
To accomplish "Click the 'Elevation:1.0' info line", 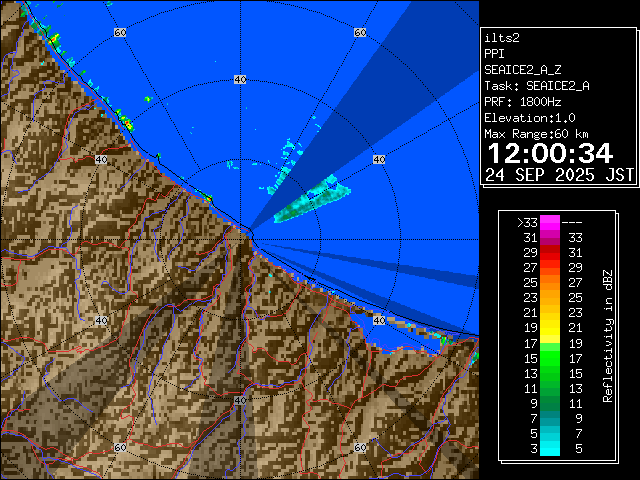I will point(526,117).
